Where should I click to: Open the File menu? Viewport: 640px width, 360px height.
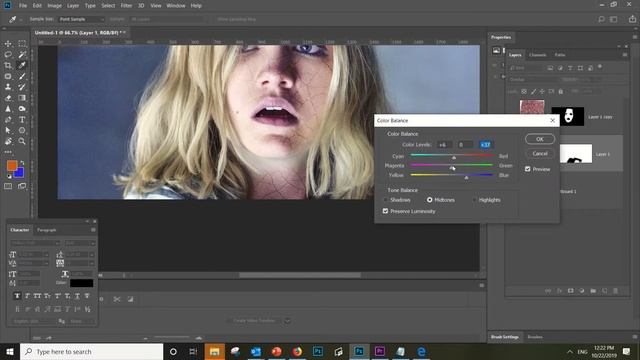click(x=23, y=6)
